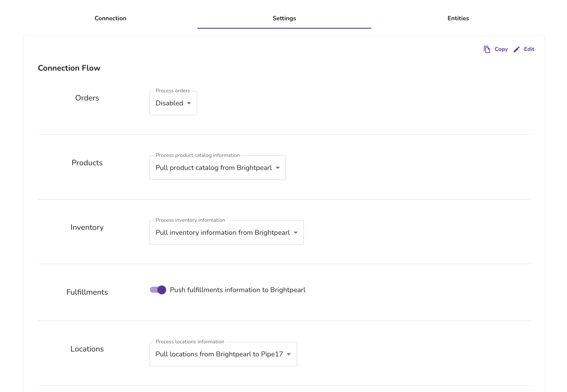Viewport: 567px width, 392px height.
Task: Click the Inventory row label
Action: pos(87,228)
